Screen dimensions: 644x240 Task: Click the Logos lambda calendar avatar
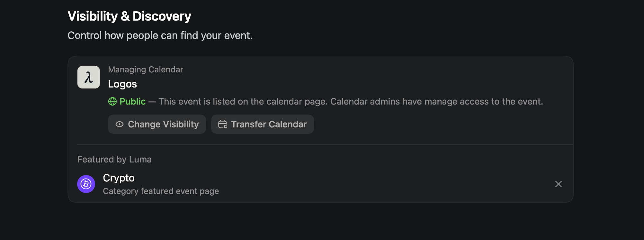(89, 77)
